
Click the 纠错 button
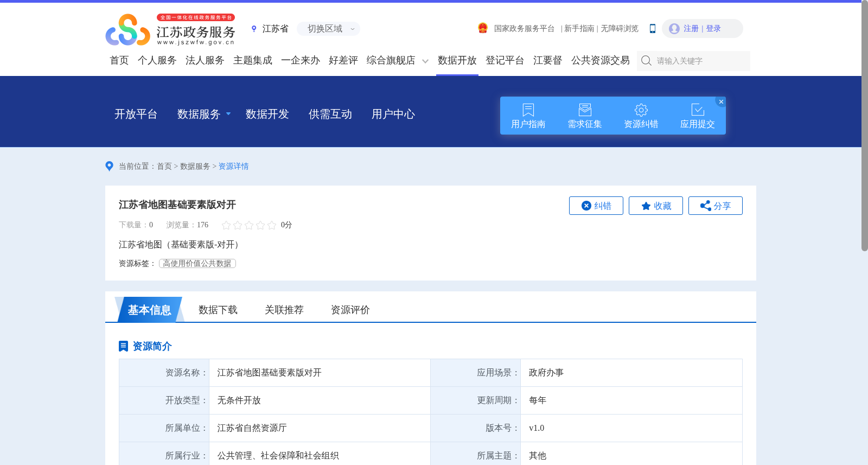coord(596,206)
